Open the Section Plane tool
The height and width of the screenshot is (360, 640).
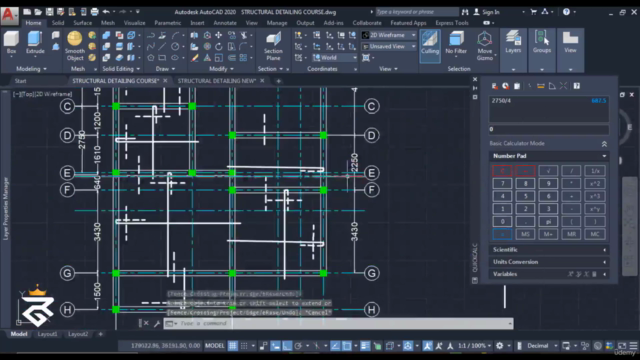tap(273, 47)
